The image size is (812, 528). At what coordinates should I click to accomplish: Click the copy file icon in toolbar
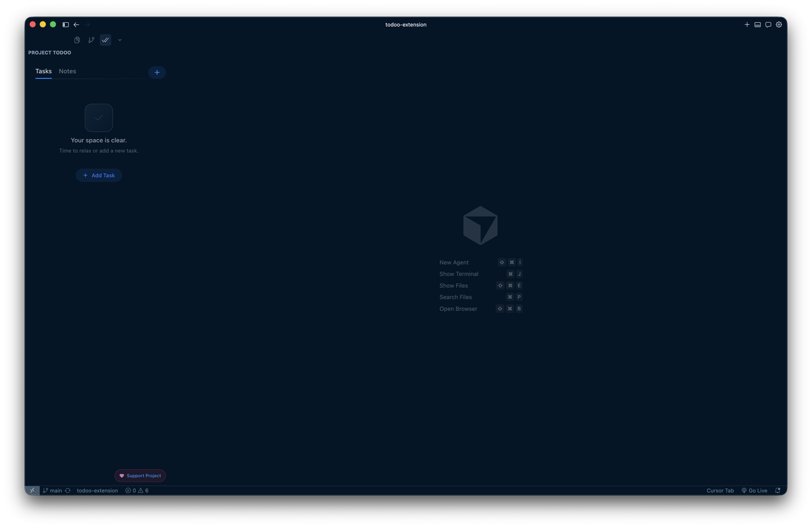76,39
